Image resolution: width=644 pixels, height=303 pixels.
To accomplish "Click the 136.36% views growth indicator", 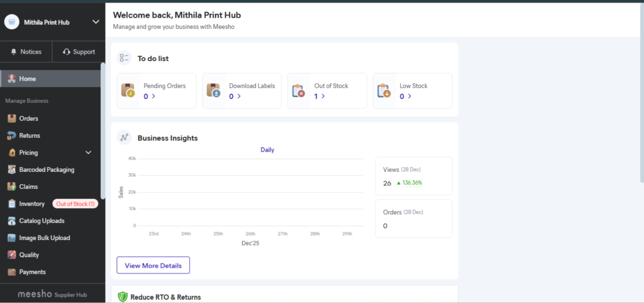I will pos(409,183).
